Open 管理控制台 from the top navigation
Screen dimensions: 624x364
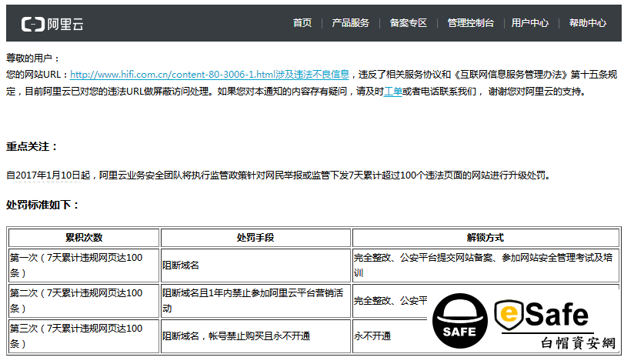pyautogui.click(x=471, y=23)
